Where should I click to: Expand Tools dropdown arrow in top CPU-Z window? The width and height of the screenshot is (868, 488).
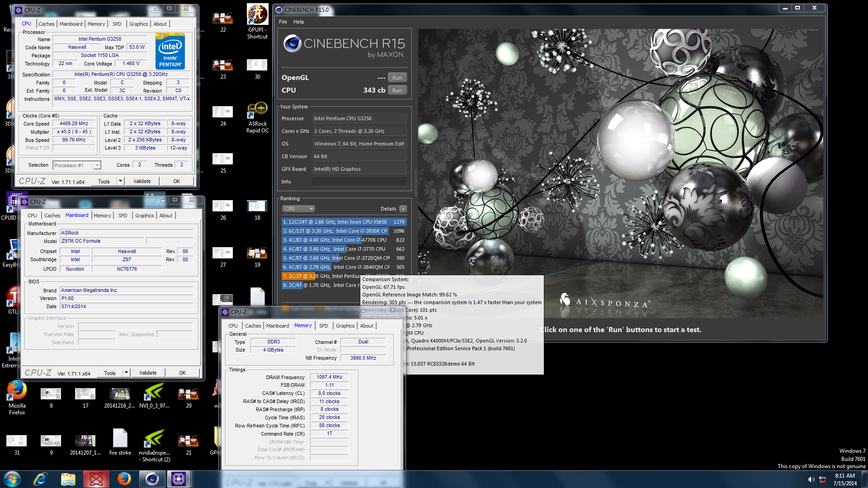coord(120,181)
